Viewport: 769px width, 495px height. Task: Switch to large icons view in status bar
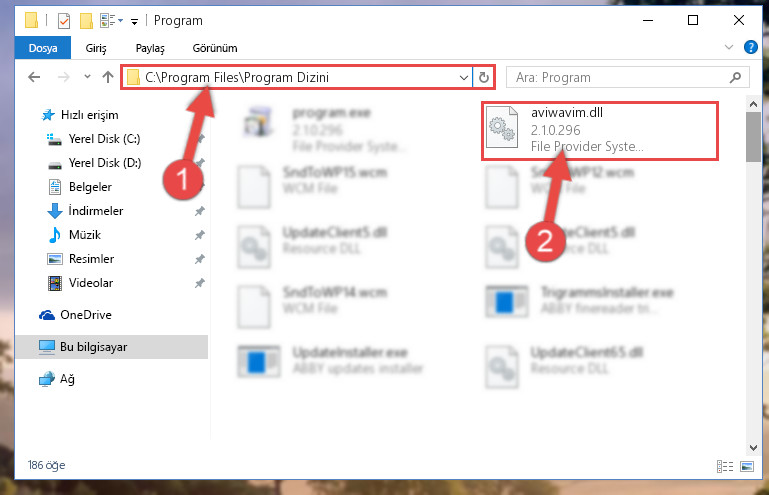click(747, 466)
